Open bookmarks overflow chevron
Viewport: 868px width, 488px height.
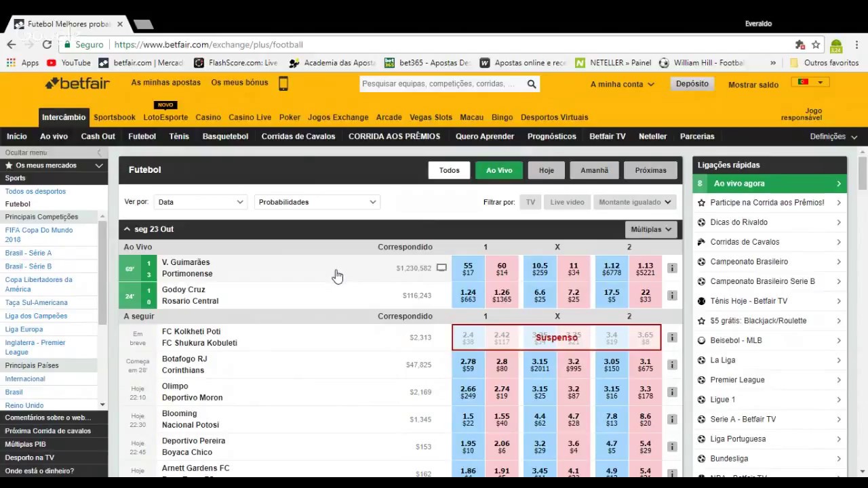(x=773, y=63)
